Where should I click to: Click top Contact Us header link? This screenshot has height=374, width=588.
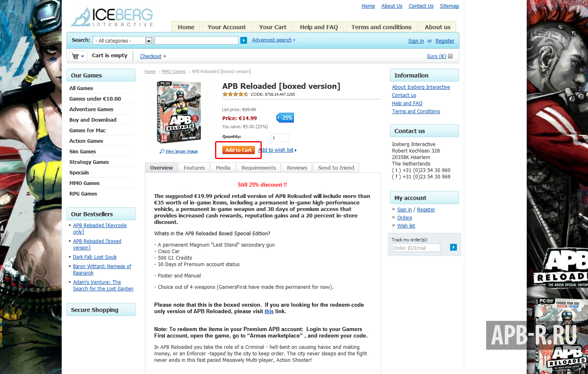[x=421, y=6]
